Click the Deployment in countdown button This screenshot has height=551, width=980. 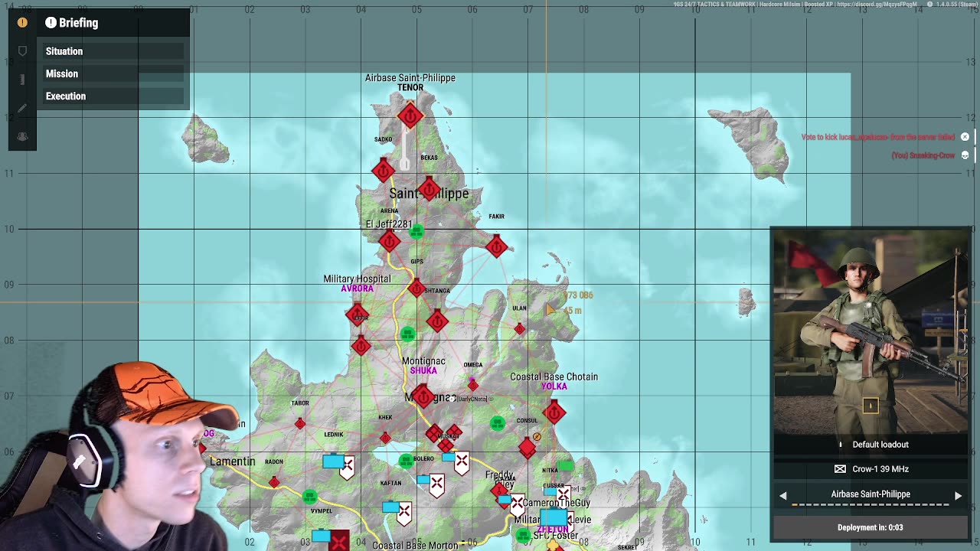coord(871,527)
